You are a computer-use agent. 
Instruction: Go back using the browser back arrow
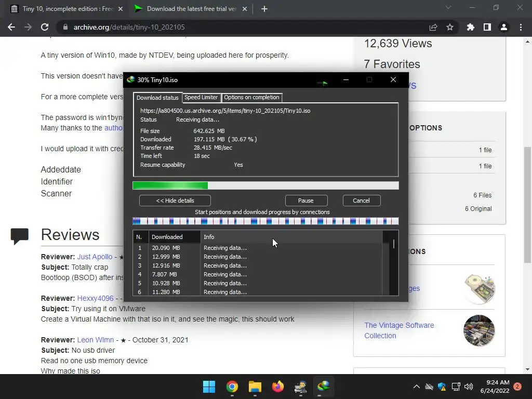[11, 27]
